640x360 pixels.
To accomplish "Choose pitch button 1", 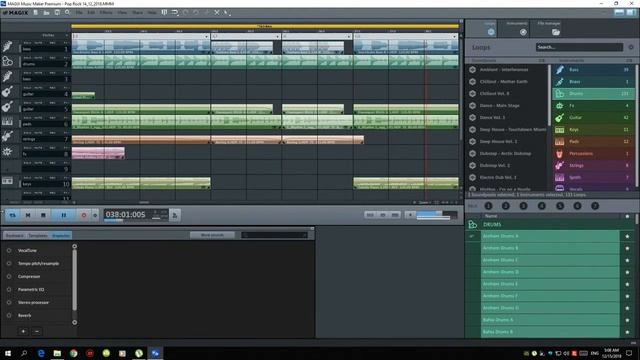I will [x=488, y=206].
